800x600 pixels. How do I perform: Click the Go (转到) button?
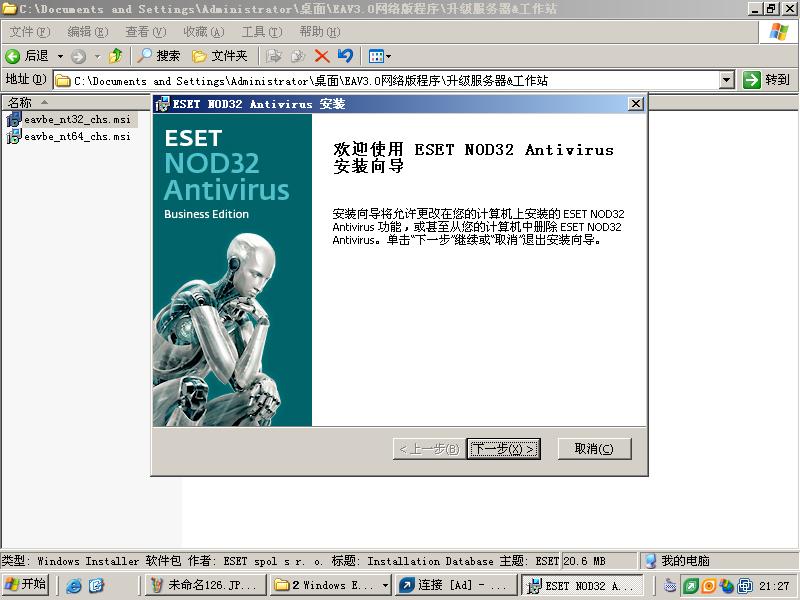(767, 80)
